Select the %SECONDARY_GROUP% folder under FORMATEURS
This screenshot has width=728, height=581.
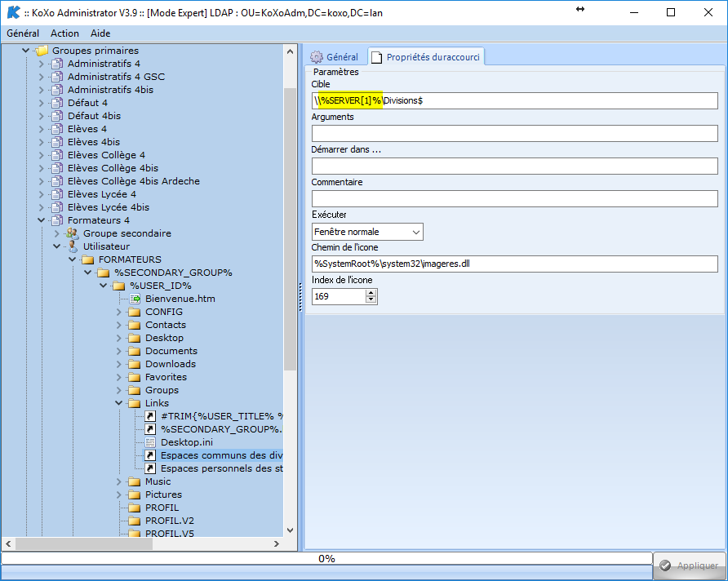(173, 273)
